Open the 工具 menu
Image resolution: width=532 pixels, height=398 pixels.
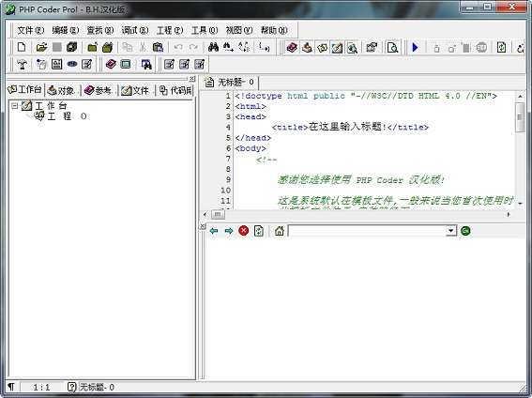coord(205,31)
